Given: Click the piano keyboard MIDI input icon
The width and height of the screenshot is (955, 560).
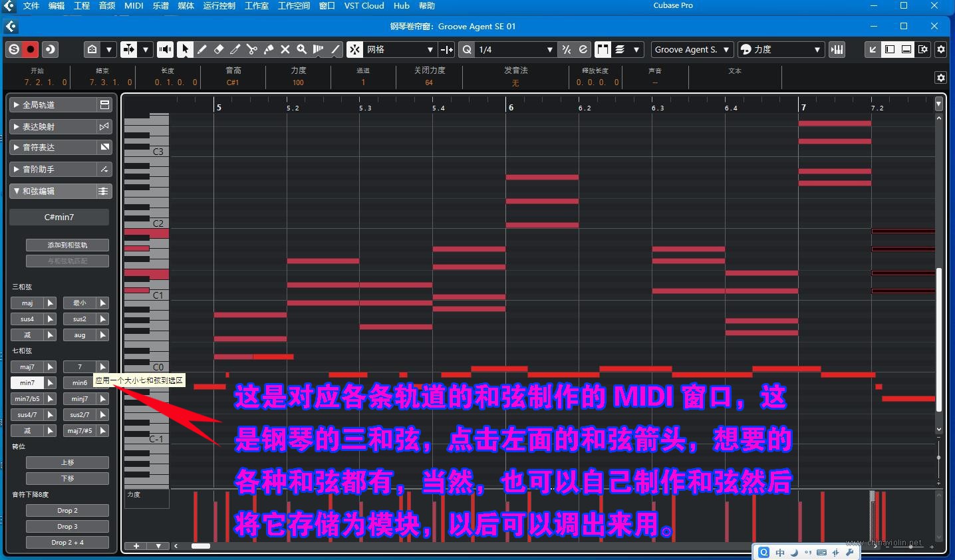Looking at the screenshot, I should pos(837,49).
